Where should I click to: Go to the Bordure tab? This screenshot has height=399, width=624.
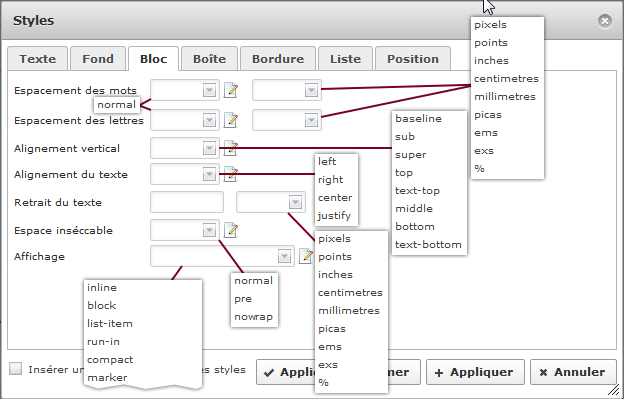point(278,59)
